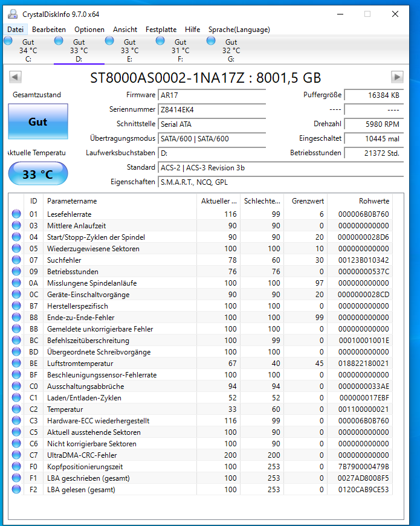Click the Standard field ACS-2
The height and width of the screenshot is (526, 420).
(x=280, y=168)
